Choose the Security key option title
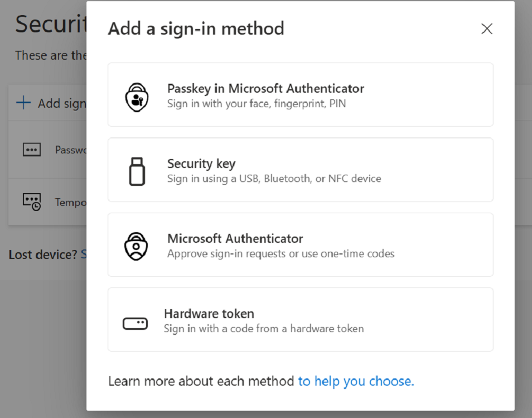 (x=201, y=164)
